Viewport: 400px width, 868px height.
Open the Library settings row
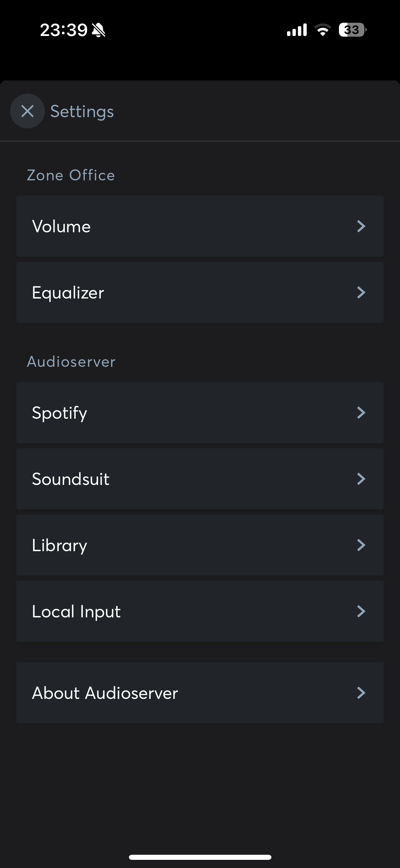tap(199, 545)
